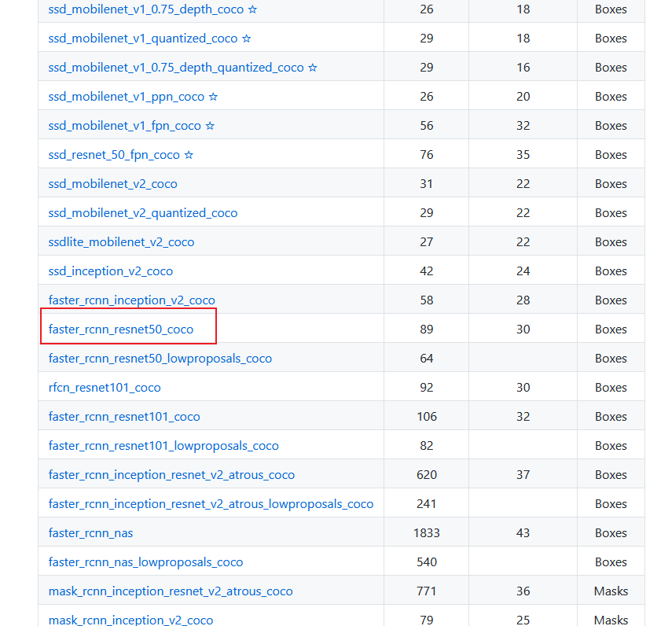This screenshot has height=626, width=672.
Task: Open ssd_mobilenet_v2_coco model link
Action: pos(112,184)
